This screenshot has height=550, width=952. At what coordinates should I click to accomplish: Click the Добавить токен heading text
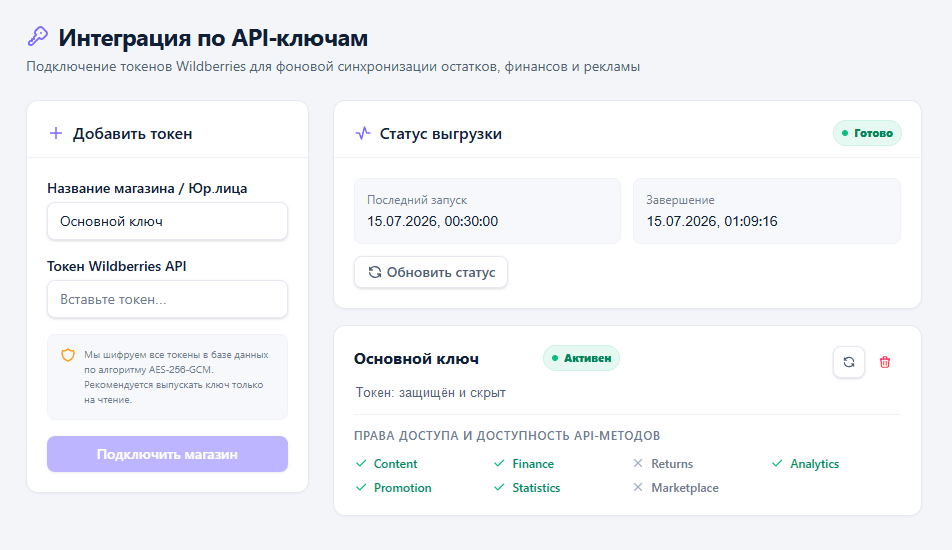click(132, 134)
